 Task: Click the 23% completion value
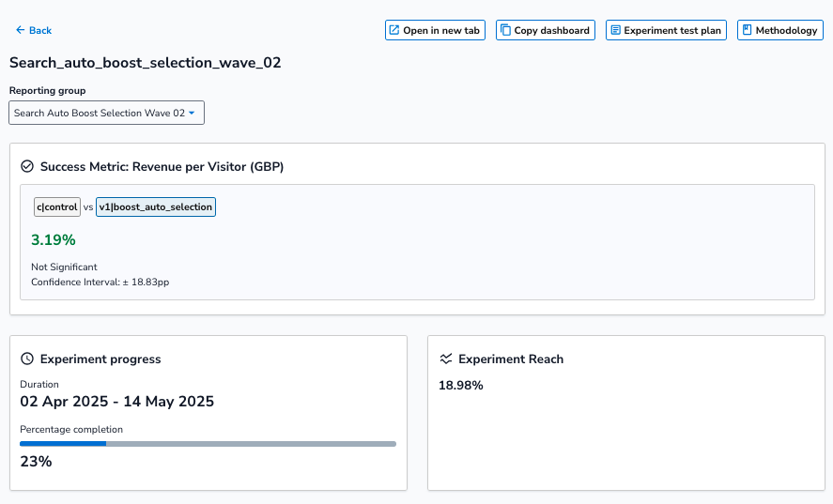[36, 462]
